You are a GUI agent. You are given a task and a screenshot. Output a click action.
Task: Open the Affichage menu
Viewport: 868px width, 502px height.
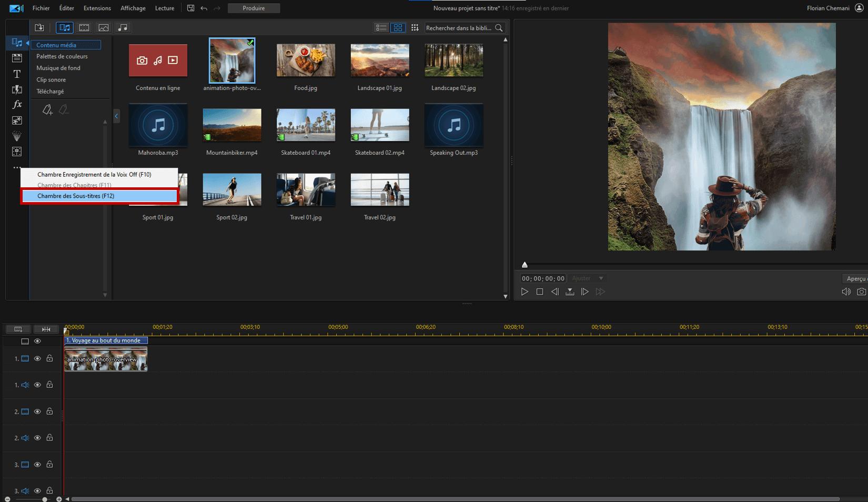(x=133, y=8)
